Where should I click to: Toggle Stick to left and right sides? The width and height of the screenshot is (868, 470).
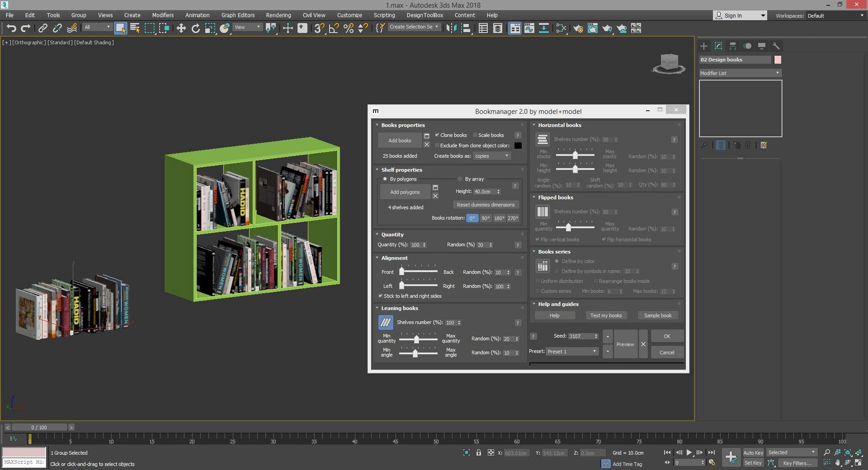click(381, 296)
